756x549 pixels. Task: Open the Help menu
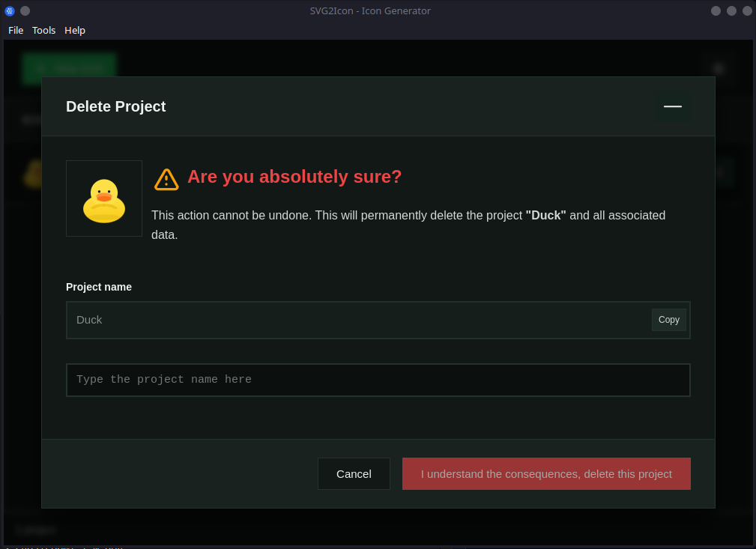click(75, 30)
